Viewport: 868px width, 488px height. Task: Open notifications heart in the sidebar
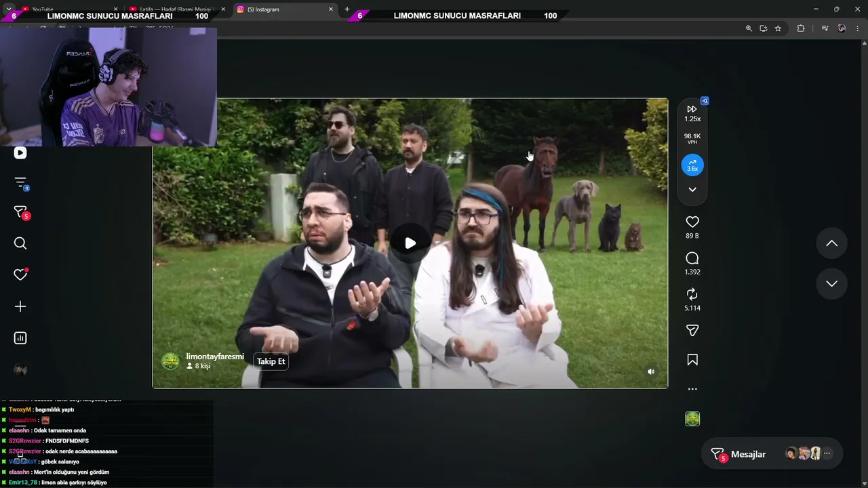[x=20, y=274]
